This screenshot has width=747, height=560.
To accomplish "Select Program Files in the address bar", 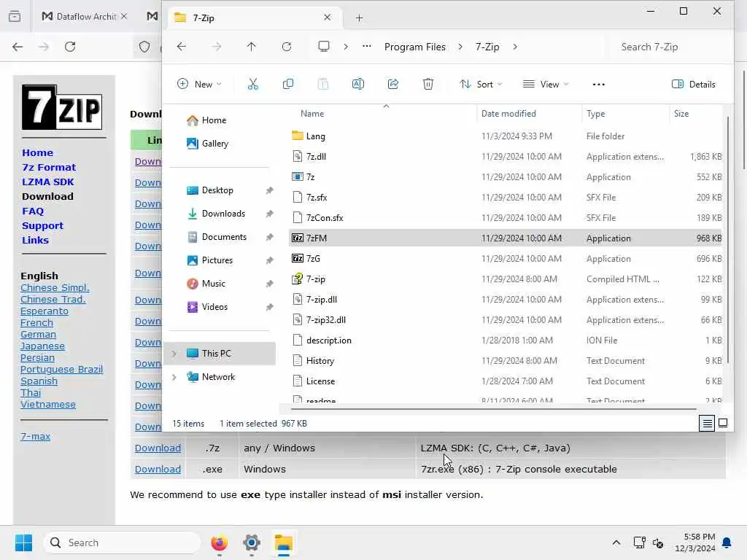I will pyautogui.click(x=415, y=47).
